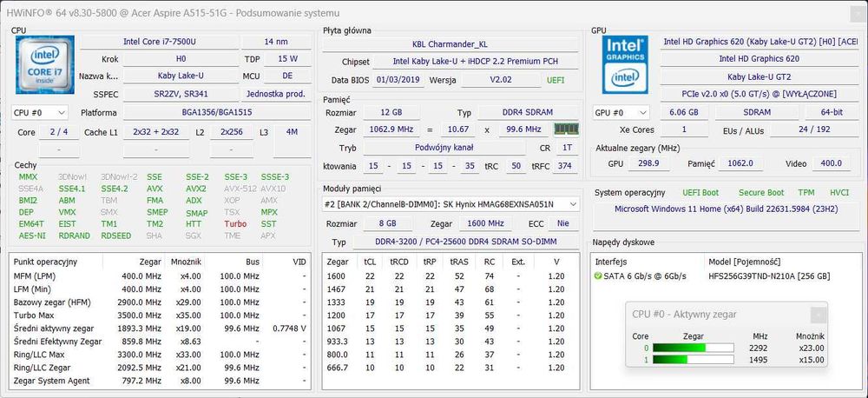Click the Kaby Lake-U codename field

pos(181,76)
